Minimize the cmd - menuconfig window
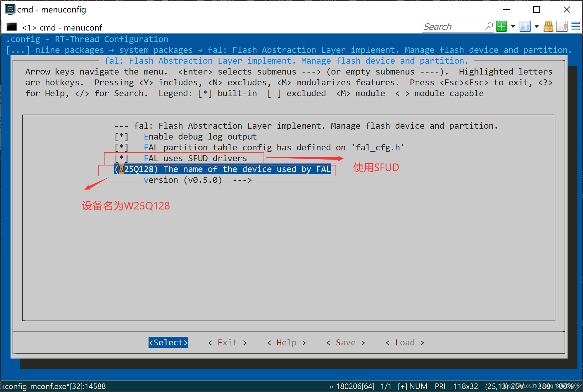 click(506, 10)
